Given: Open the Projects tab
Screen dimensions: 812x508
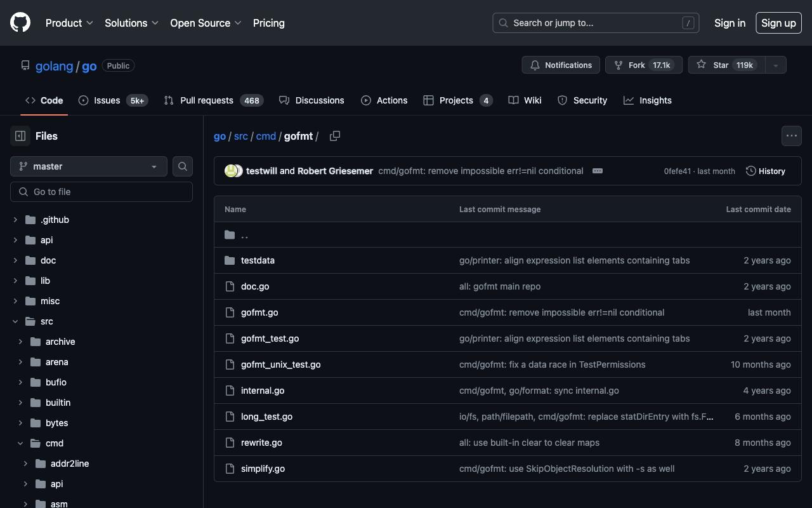Looking at the screenshot, I should 458,100.
